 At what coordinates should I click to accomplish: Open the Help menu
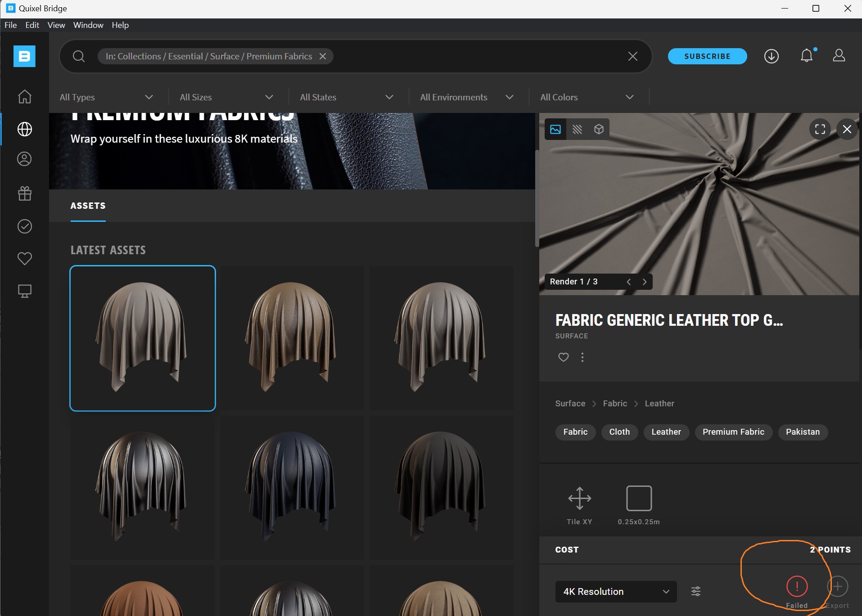point(120,25)
